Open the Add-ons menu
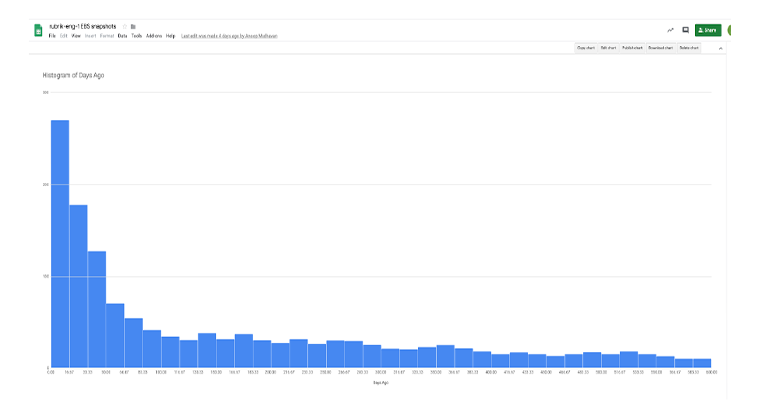 point(154,36)
